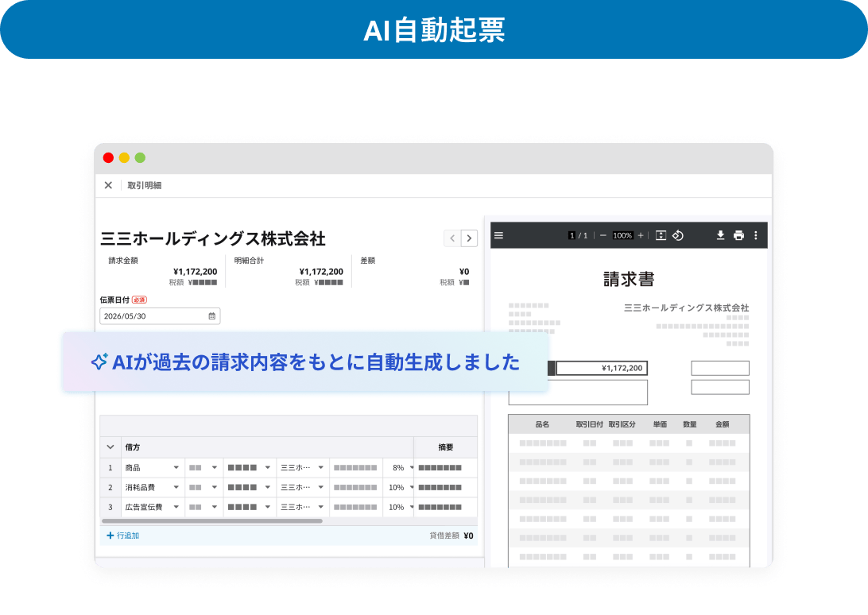Click ¥1,172,200 amount box in invoice PDF
The image size is (868, 615).
pos(601,368)
